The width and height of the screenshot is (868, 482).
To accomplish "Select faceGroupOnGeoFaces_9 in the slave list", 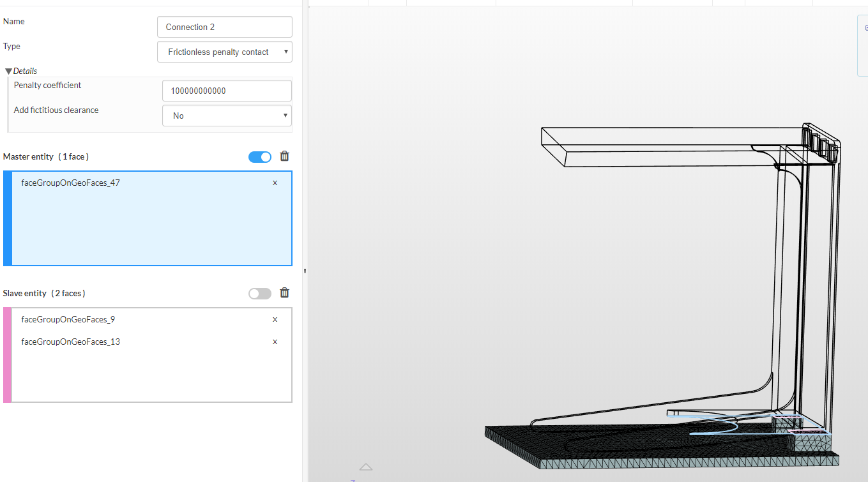I will tap(68, 319).
